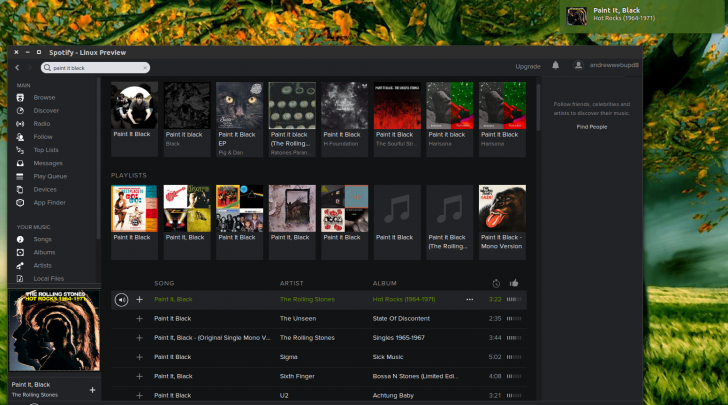Click the Sigma artist name
The image size is (728, 405).
pyautogui.click(x=288, y=357)
